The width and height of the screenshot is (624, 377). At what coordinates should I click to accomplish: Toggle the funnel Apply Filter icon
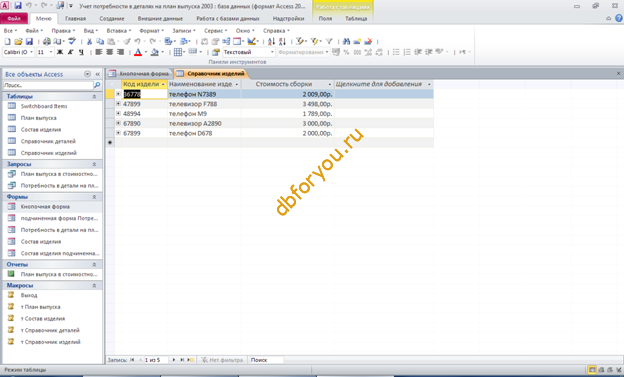[x=329, y=41]
